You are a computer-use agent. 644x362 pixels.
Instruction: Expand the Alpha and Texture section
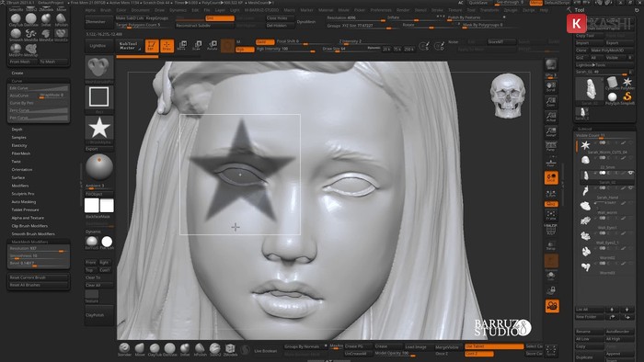pos(28,218)
